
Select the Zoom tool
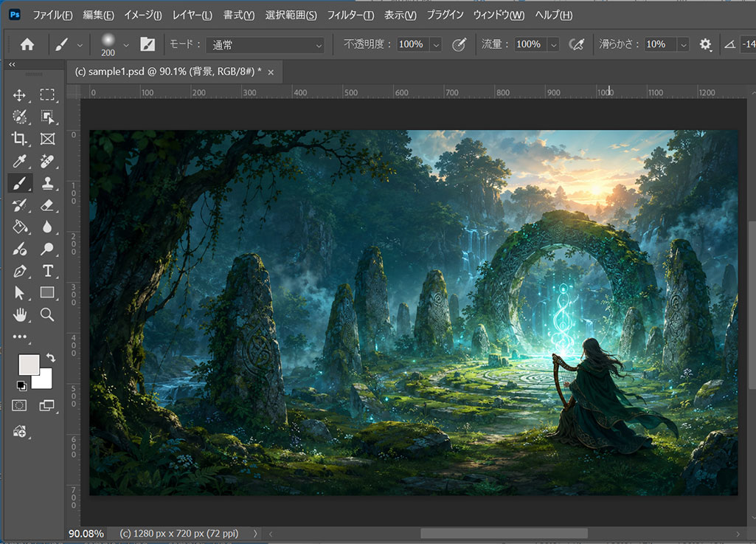pyautogui.click(x=47, y=314)
